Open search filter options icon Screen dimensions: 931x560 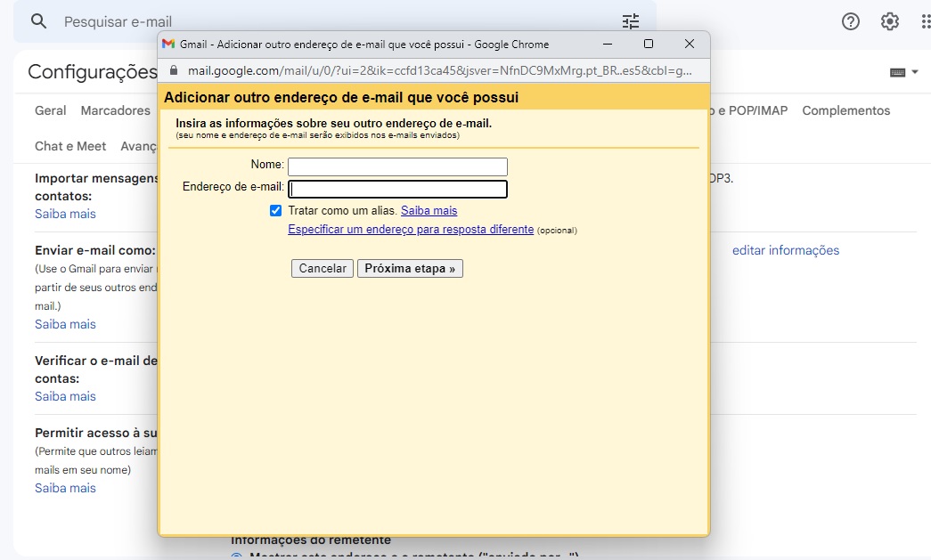(x=631, y=22)
